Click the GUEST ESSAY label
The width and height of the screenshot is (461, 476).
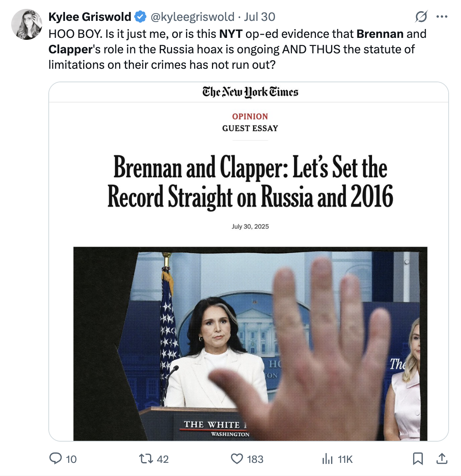click(x=250, y=128)
